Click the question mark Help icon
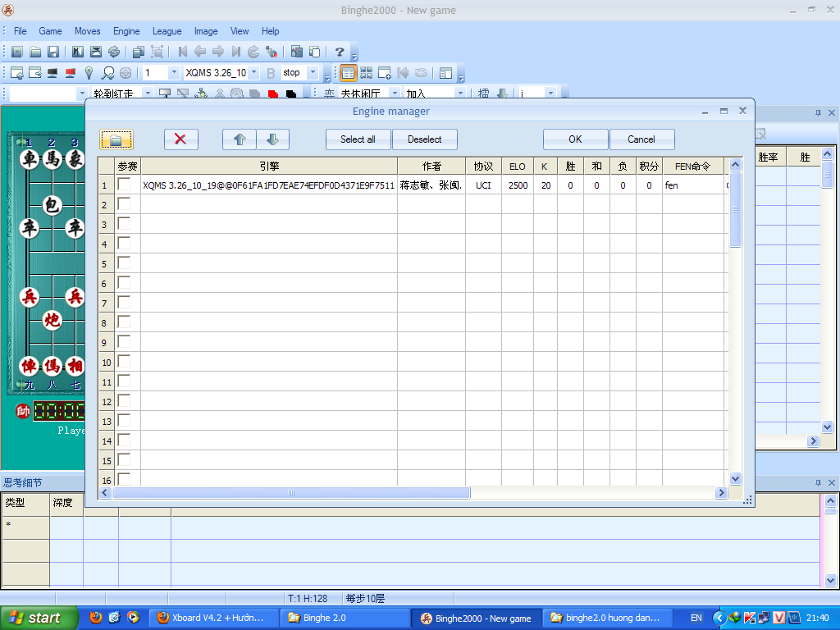 (x=339, y=52)
